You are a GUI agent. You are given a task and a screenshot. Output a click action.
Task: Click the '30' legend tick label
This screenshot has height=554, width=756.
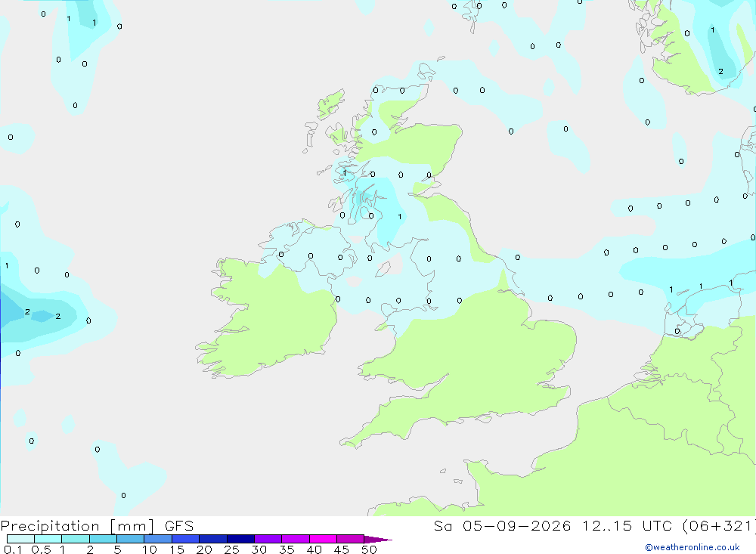pyautogui.click(x=259, y=549)
